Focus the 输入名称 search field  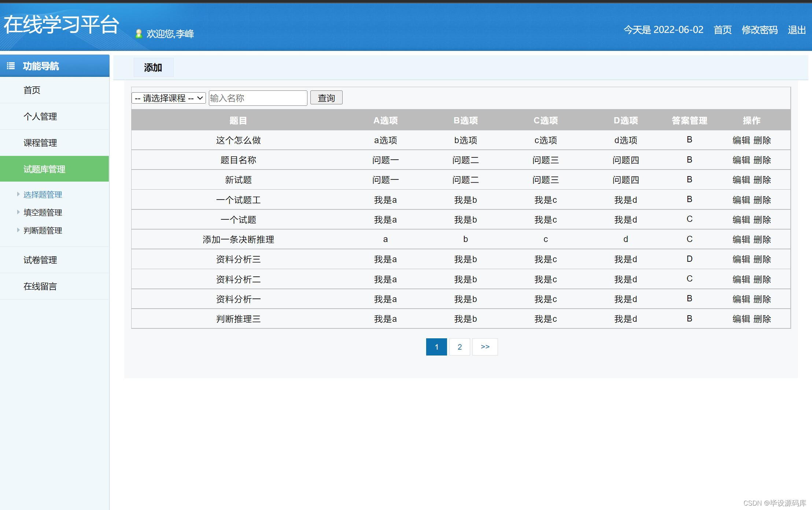(x=258, y=98)
